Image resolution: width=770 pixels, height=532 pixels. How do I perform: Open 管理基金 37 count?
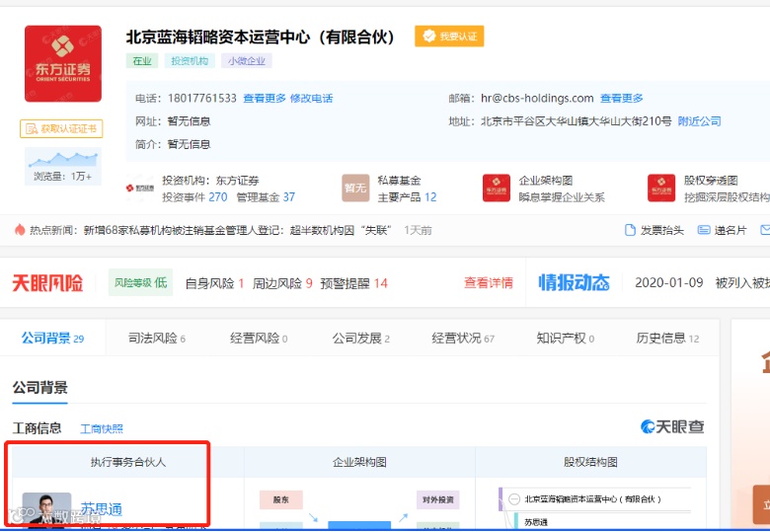point(266,197)
